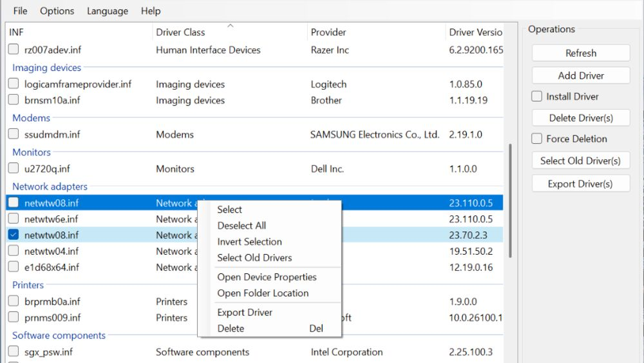Viewport: 644px width, 363px height.
Task: Click the Human Interface Devices class cell
Action: [x=208, y=50]
